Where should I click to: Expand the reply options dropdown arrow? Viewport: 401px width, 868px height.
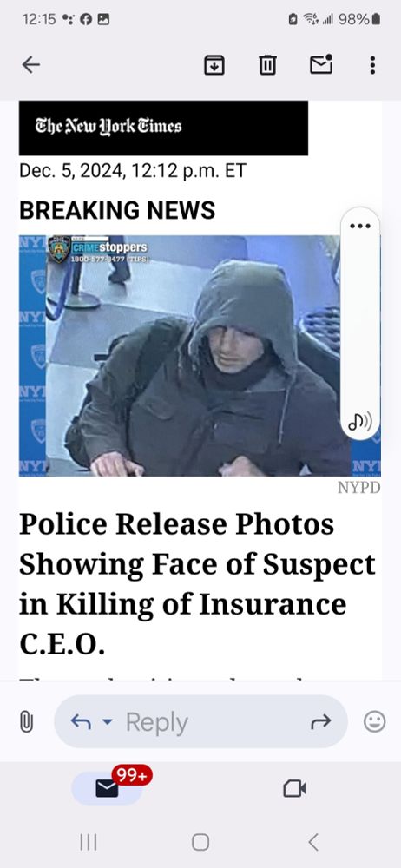108,722
